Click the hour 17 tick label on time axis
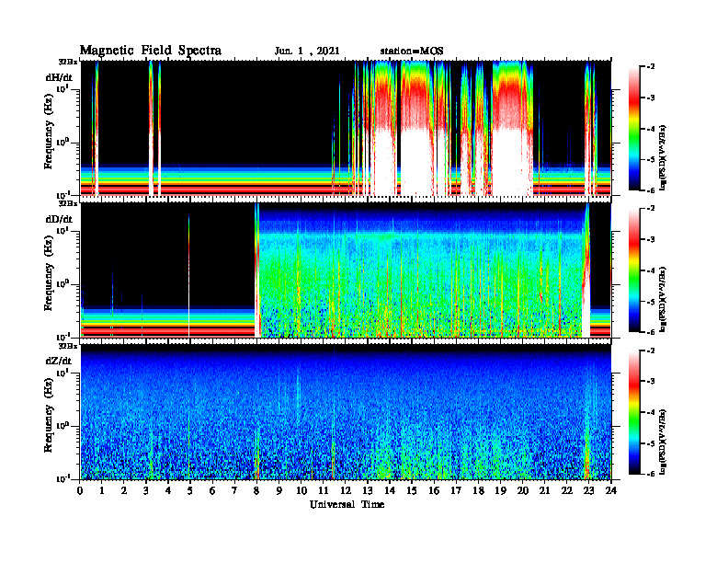 tap(457, 491)
